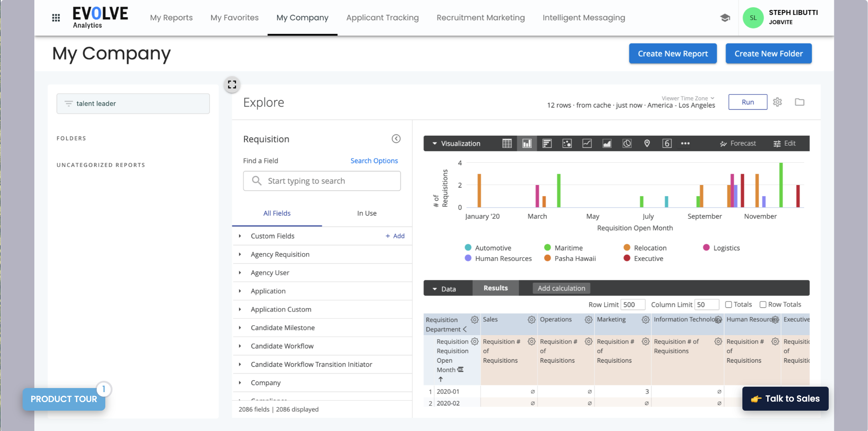Click the Search Options link
Image resolution: width=868 pixels, height=431 pixels.
(374, 161)
